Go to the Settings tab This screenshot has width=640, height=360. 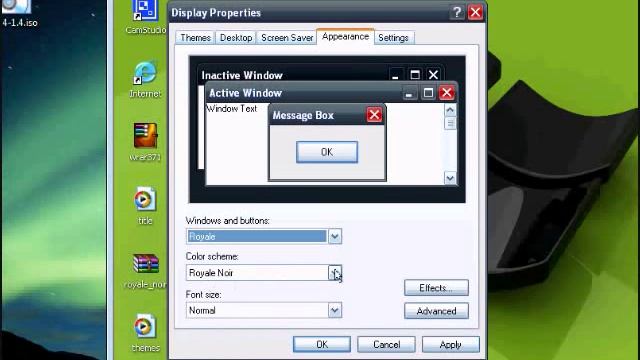point(393,38)
